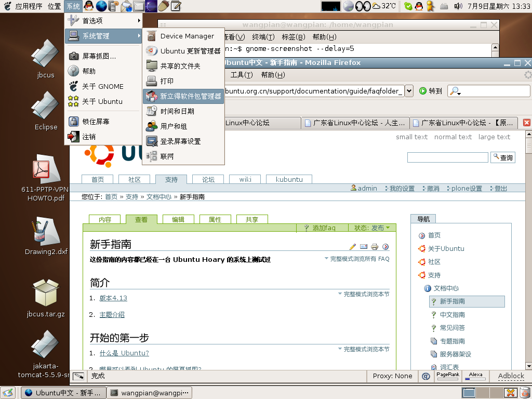
Task: Expand 完整模式浏览所有 FAQ
Action: coord(357,259)
